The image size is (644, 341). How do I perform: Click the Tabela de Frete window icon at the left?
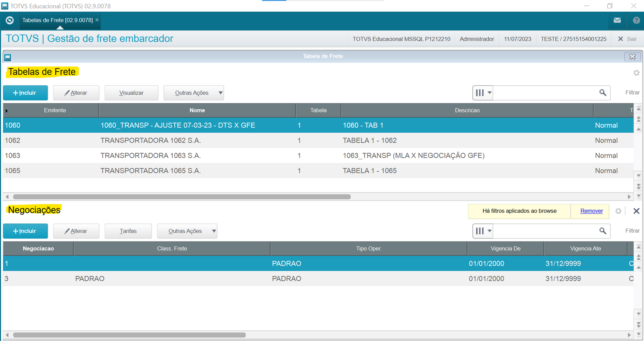click(8, 57)
